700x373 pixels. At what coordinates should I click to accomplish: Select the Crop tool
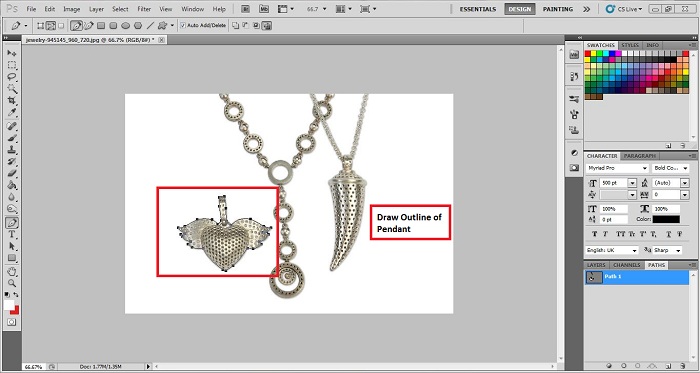coord(12,101)
